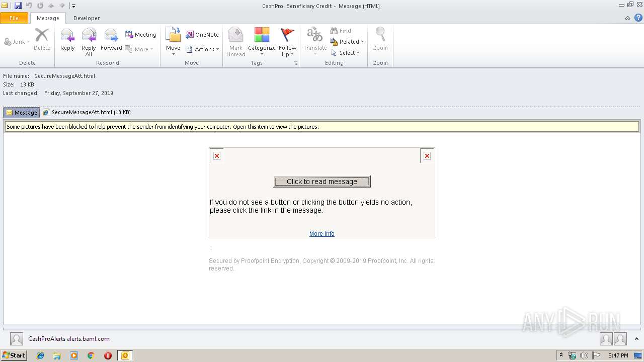Click the blocked pictures information bar
Screen dimensions: 644x362
(322, 127)
